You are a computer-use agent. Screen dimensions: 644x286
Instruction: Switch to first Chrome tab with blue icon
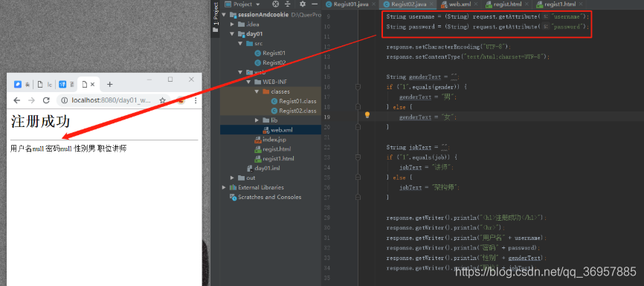pyautogui.click(x=22, y=85)
